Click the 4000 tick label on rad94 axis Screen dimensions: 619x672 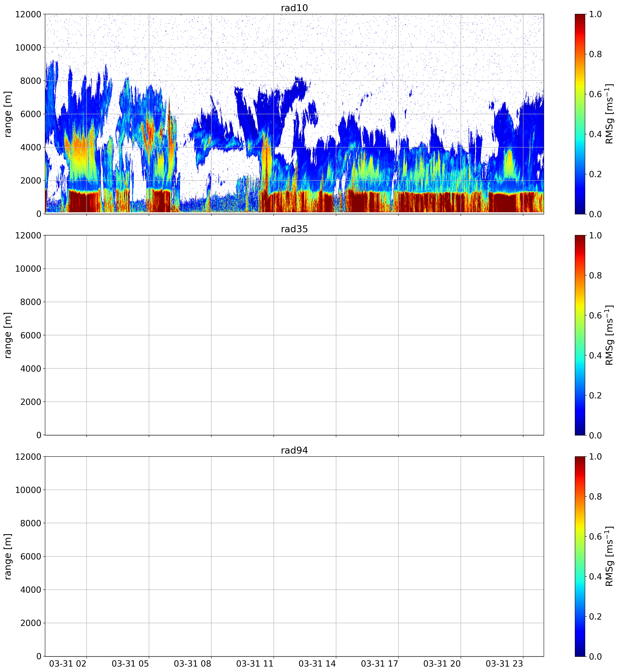[31, 590]
